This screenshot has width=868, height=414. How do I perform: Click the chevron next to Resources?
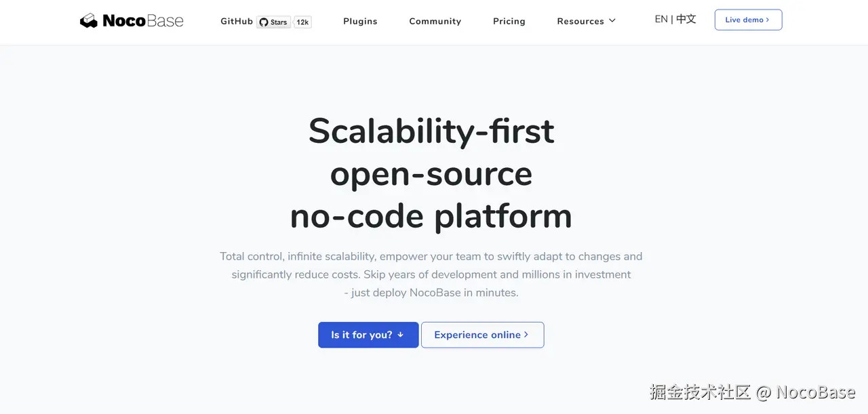coord(612,20)
